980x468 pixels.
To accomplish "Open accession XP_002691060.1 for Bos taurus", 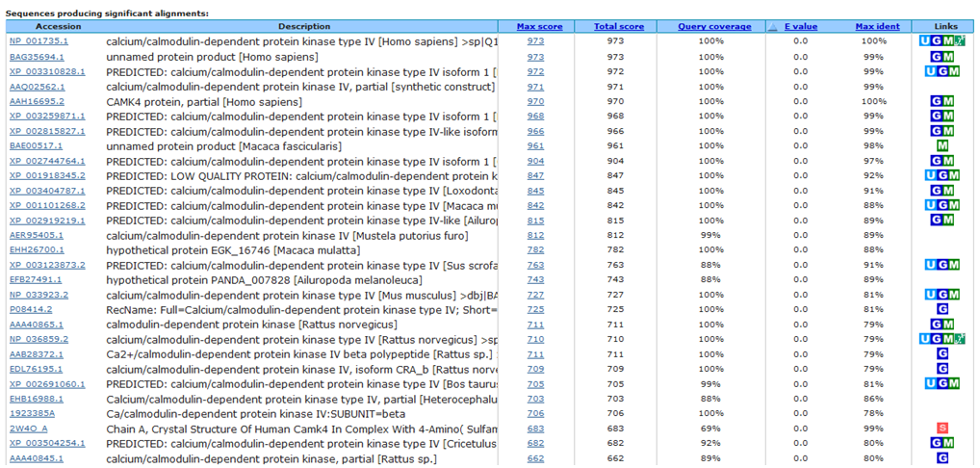I will coord(47,384).
